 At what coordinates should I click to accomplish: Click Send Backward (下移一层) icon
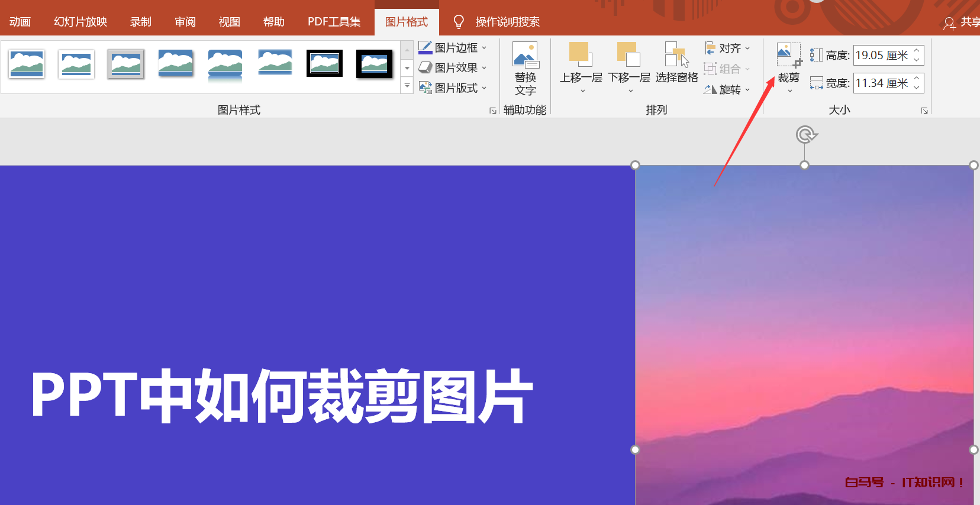pyautogui.click(x=628, y=54)
